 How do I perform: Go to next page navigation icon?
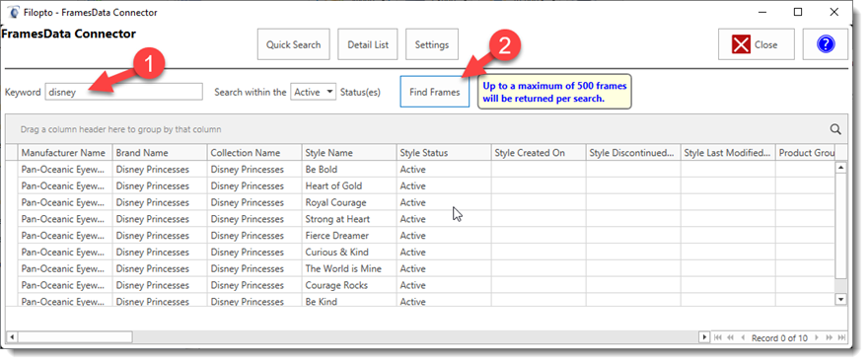coord(830,337)
